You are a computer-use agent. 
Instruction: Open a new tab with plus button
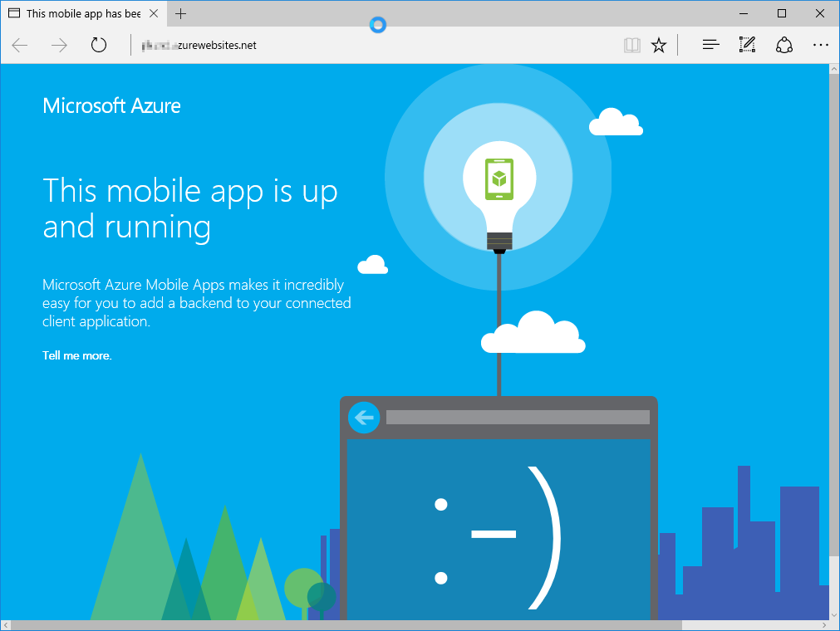click(181, 14)
